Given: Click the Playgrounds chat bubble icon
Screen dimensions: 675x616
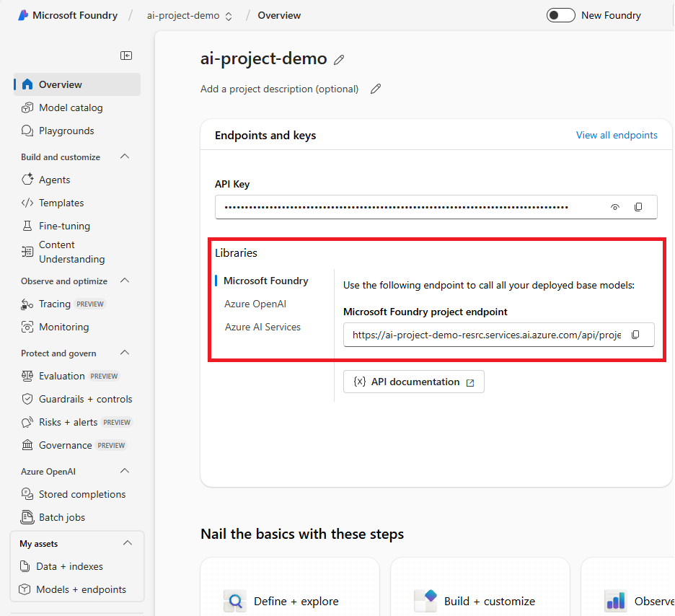Looking at the screenshot, I should click(27, 131).
